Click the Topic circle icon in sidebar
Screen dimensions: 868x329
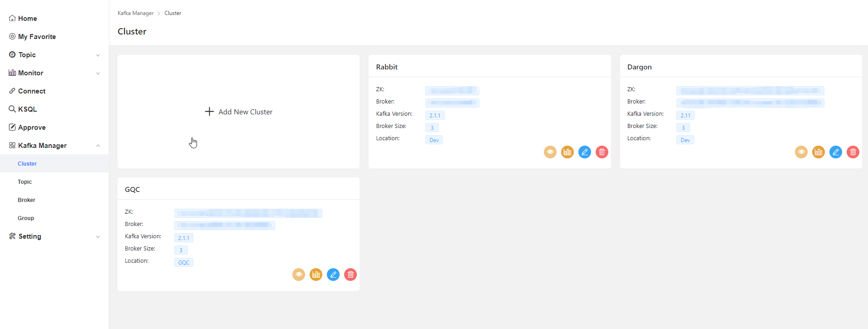click(12, 54)
